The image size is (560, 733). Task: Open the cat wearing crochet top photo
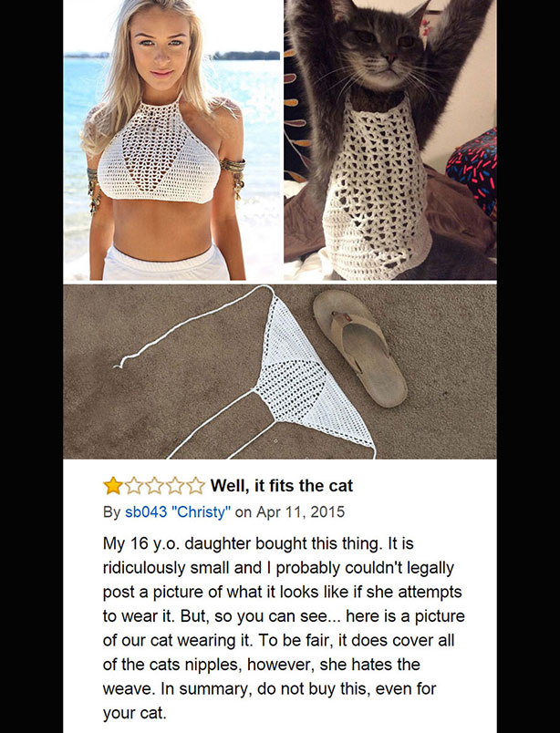pos(390,139)
